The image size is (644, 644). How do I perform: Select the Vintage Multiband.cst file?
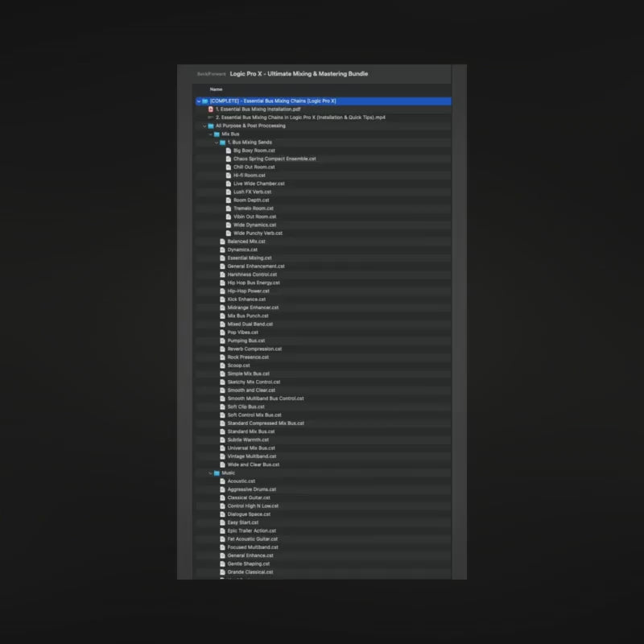(252, 456)
